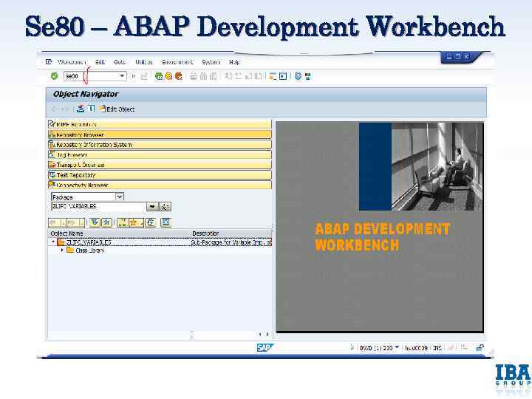Click the green Back button icon
This screenshot has width=532, height=399.
click(x=158, y=76)
